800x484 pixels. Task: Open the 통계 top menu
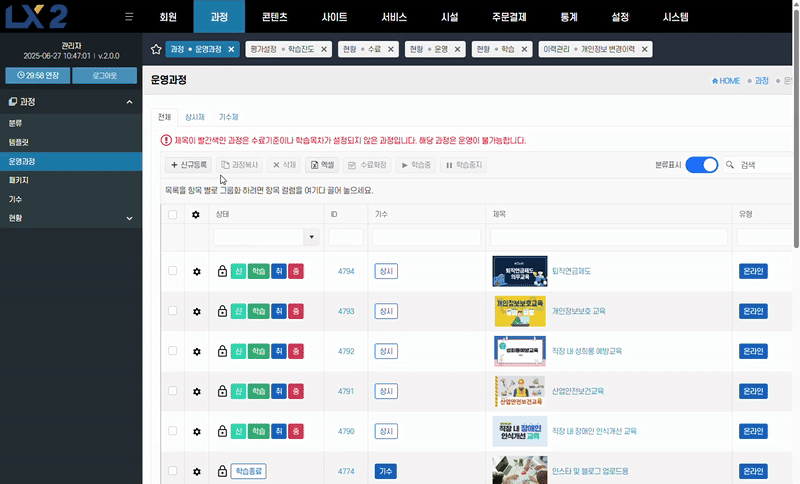pos(568,17)
